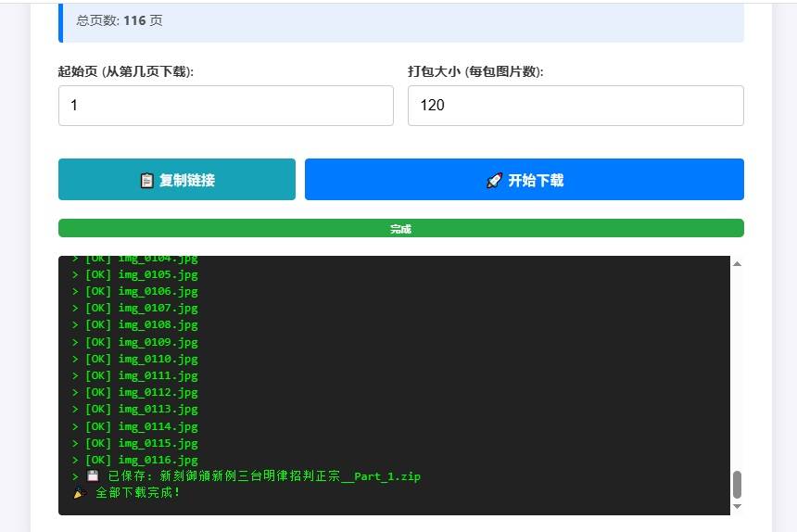Viewport: 797px width, 532px height.
Task: Click the 开始下载 start download button
Action: pos(524,180)
